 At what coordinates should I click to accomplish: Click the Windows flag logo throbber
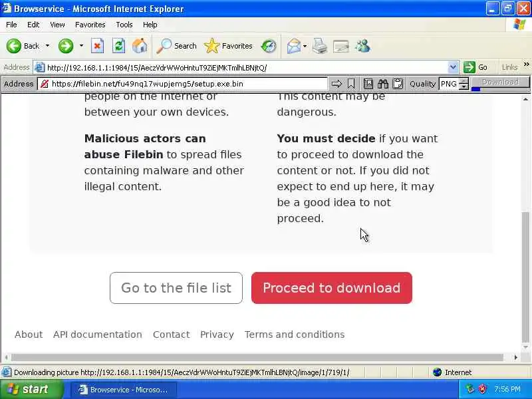click(x=519, y=25)
